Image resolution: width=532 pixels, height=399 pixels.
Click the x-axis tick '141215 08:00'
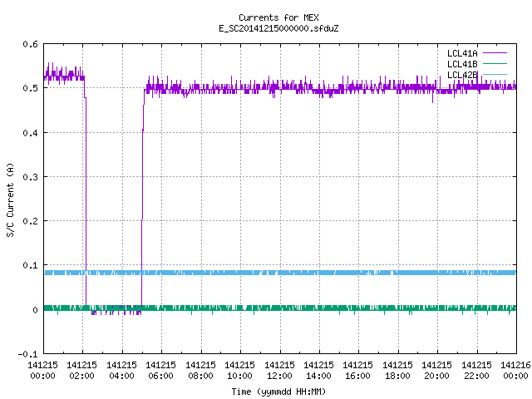point(200,371)
